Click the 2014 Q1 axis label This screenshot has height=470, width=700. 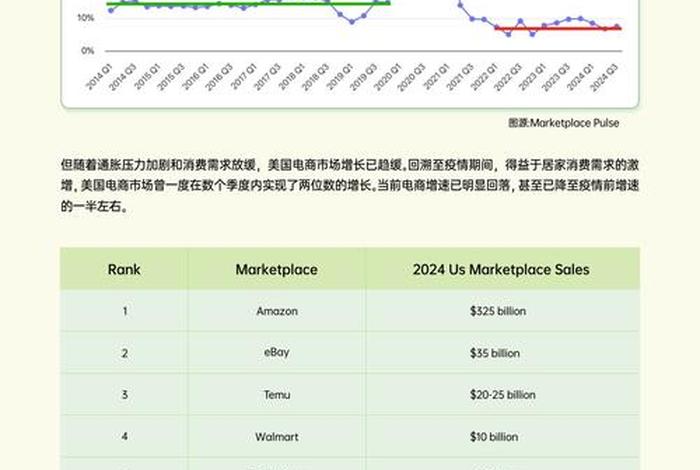(99, 77)
